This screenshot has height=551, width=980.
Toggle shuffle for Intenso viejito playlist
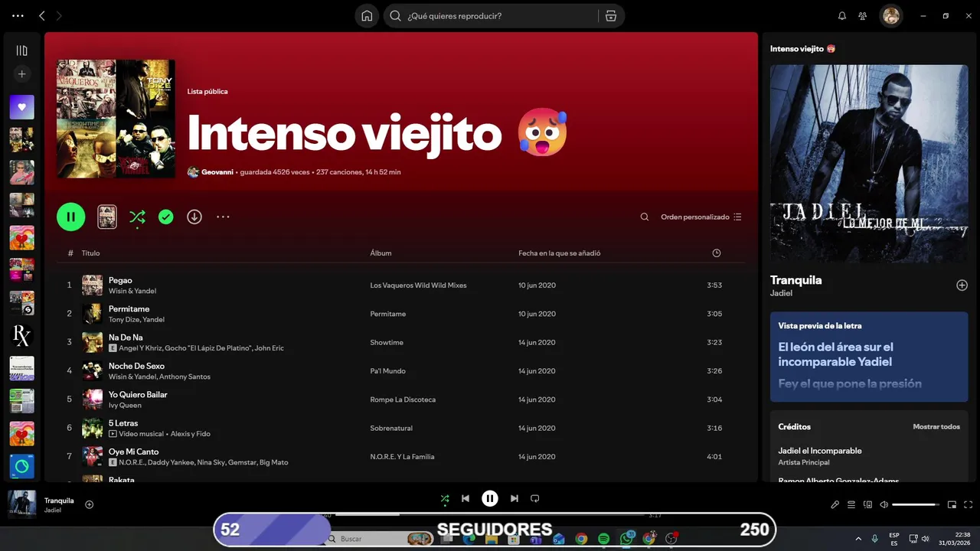point(137,217)
